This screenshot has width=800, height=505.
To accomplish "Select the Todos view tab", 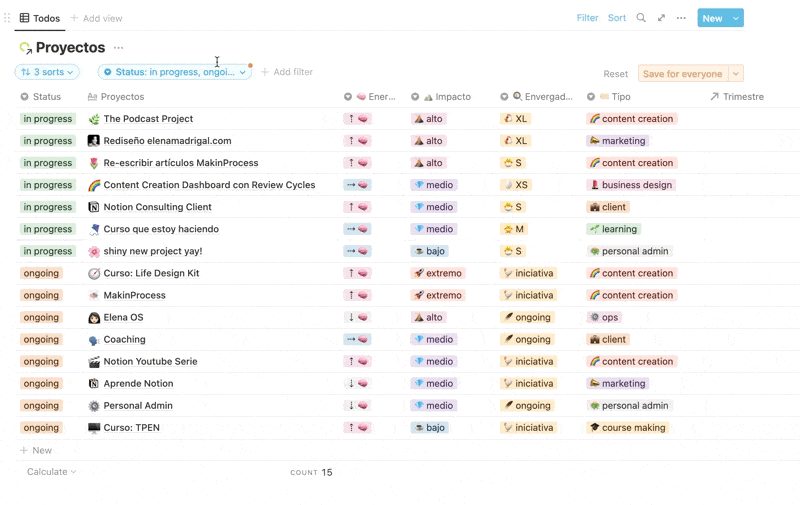I will pos(40,18).
